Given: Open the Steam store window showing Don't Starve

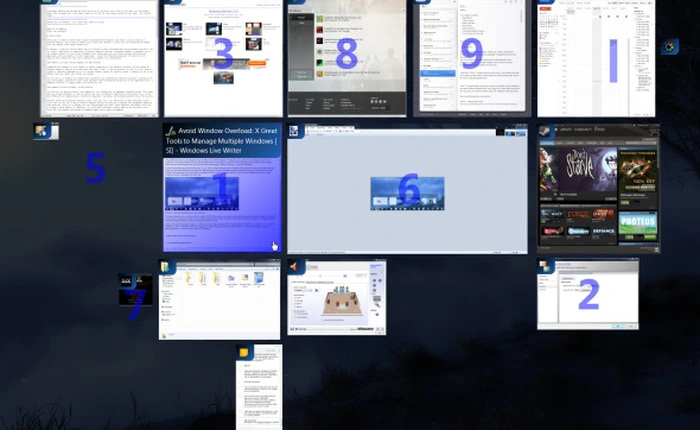Looking at the screenshot, I should pos(599,189).
